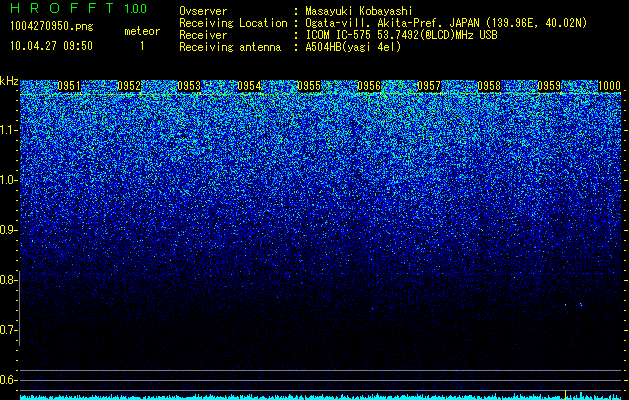629x400 pixels.
Task: Click the HROFFT 1.0.0 program title
Action: pos(78,8)
